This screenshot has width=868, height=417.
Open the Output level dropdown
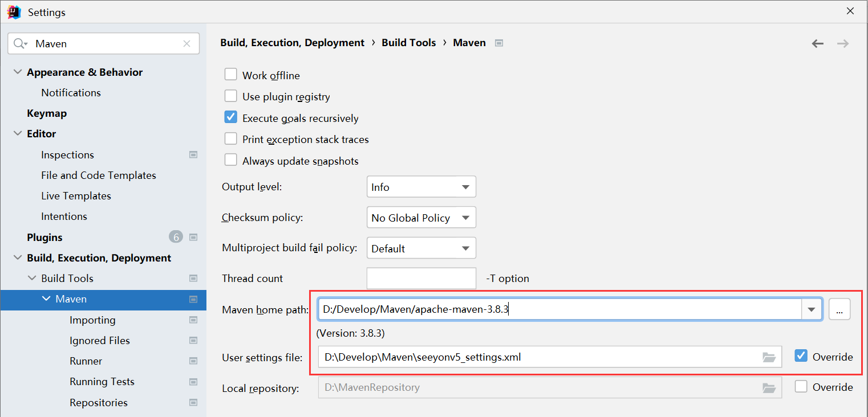coord(421,187)
